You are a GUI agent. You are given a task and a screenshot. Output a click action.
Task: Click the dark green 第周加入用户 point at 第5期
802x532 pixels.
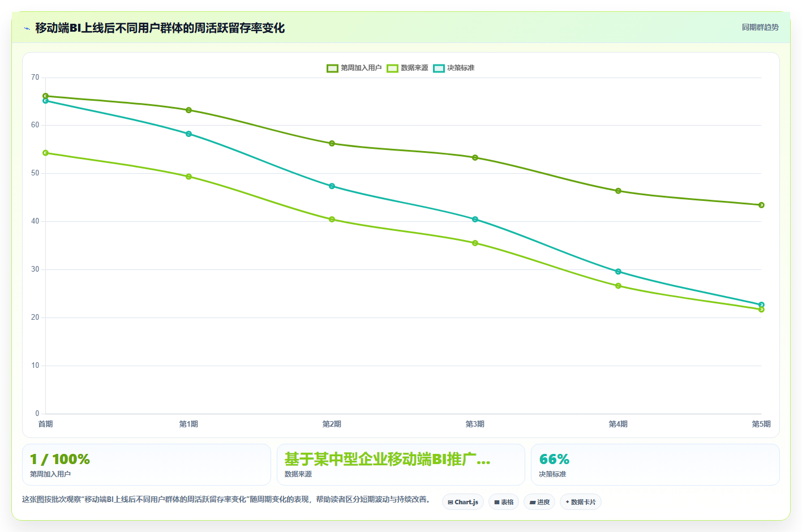pyautogui.click(x=761, y=205)
